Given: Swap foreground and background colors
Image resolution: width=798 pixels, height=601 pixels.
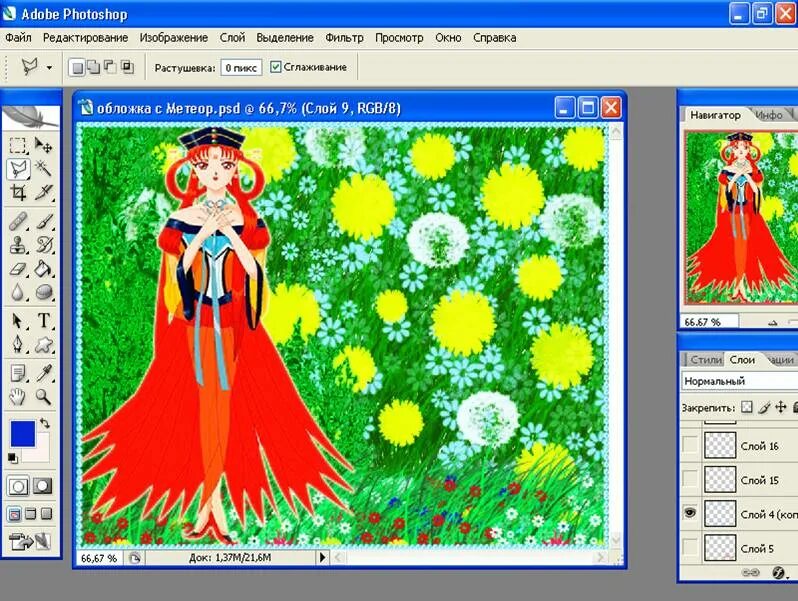Looking at the screenshot, I should [x=45, y=423].
